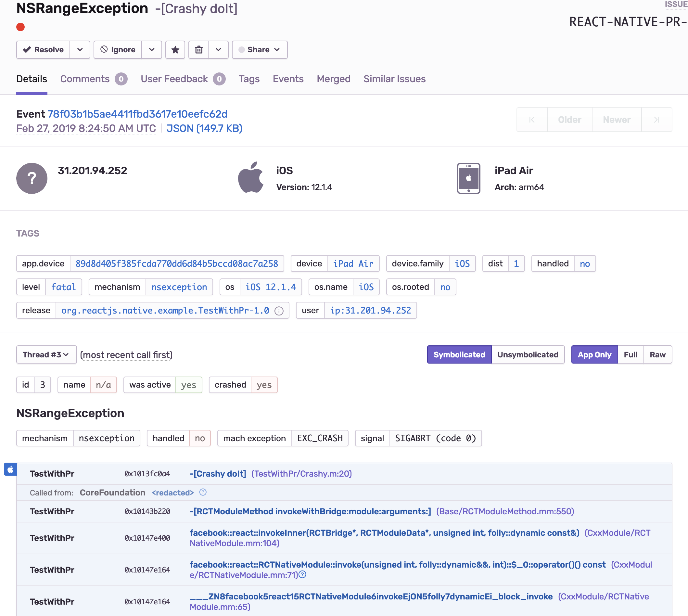Screen dimensions: 688x616
Task: Bookmark the issue with the star icon
Action: point(175,50)
